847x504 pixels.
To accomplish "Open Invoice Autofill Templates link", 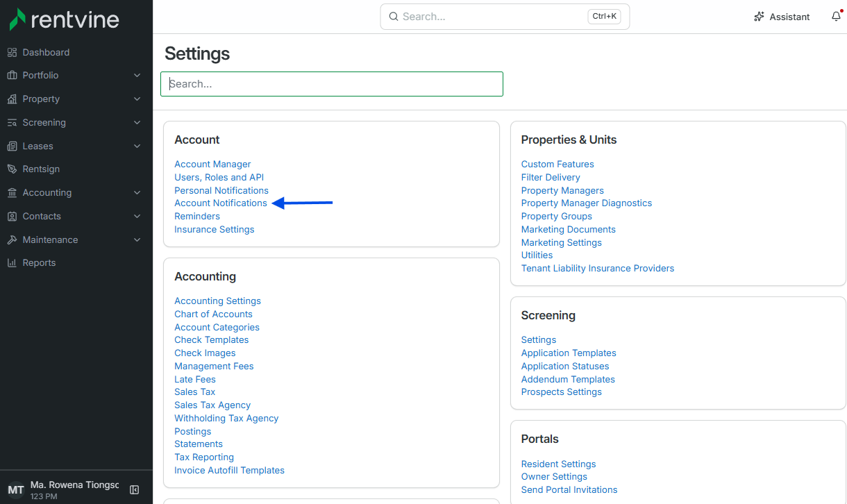I will tap(230, 470).
